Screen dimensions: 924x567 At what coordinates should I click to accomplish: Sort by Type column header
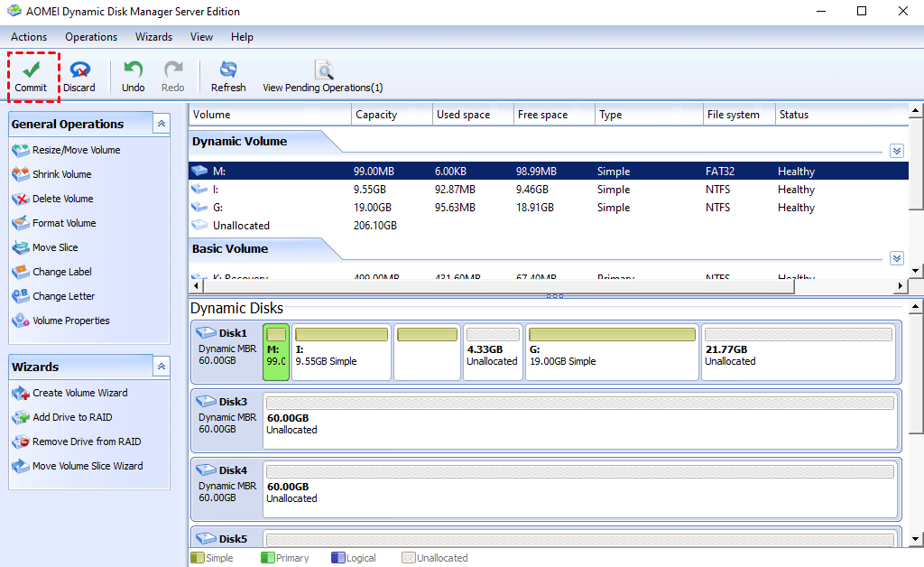[650, 115]
